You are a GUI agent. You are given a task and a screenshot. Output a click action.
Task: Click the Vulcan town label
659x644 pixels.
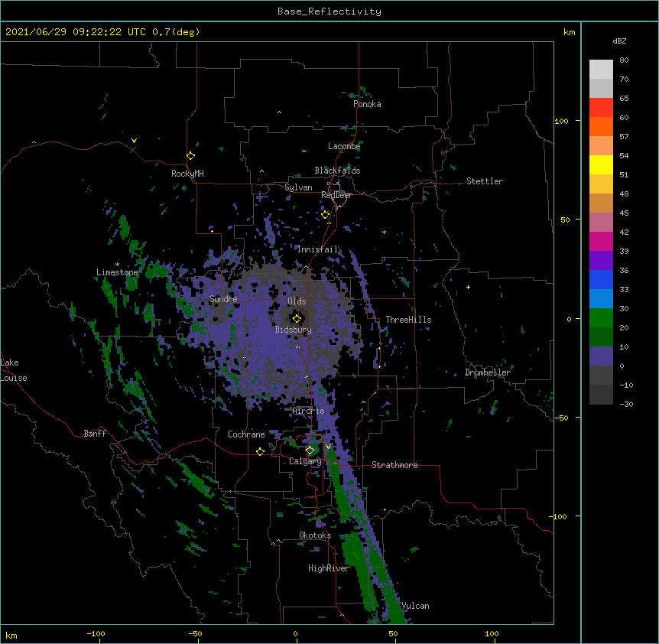point(415,606)
